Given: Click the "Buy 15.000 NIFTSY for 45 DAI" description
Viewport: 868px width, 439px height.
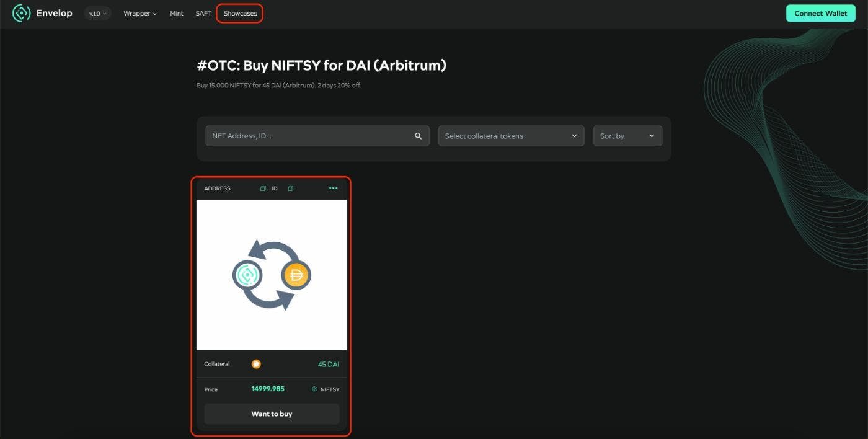Looking at the screenshot, I should tap(279, 86).
